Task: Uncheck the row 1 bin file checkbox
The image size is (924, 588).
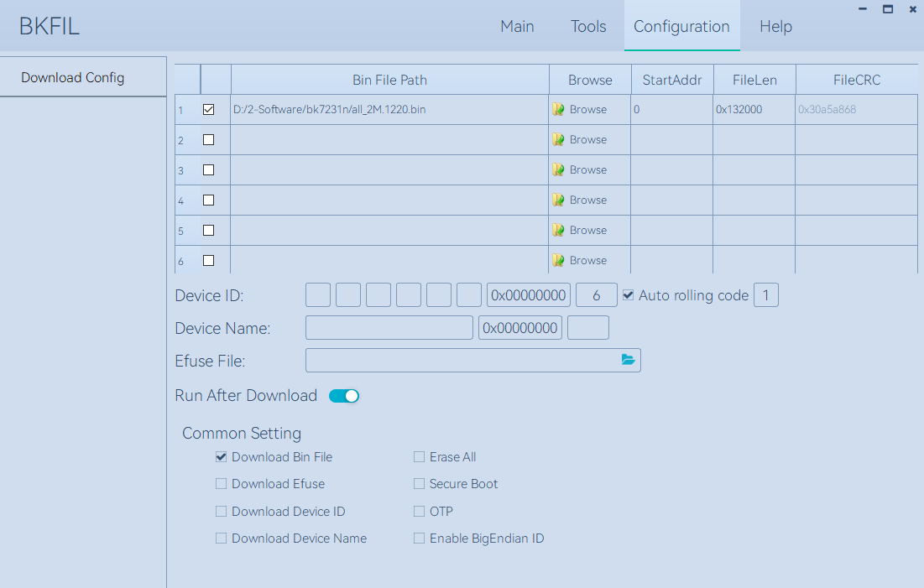Action: click(x=209, y=109)
